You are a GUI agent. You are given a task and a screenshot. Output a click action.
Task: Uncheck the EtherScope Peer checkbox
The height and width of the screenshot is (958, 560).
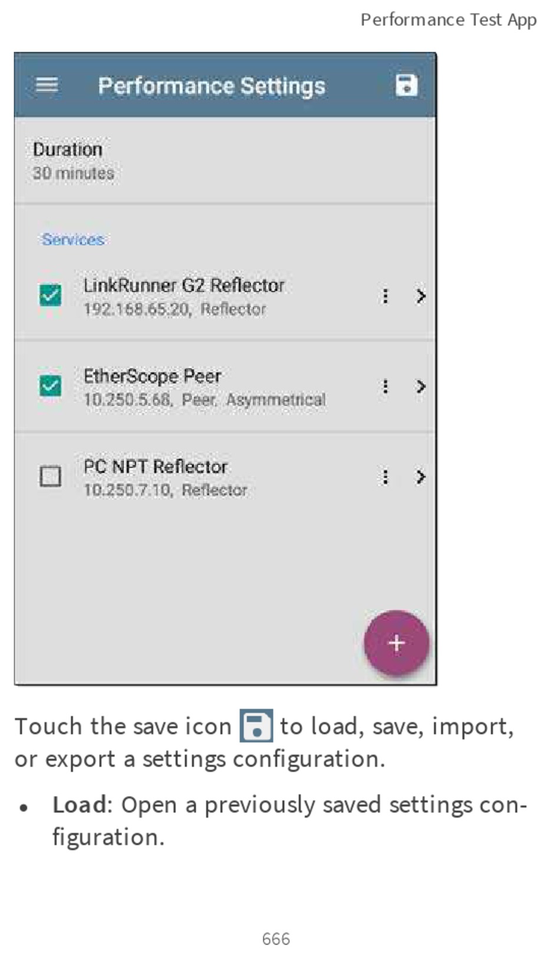point(50,386)
